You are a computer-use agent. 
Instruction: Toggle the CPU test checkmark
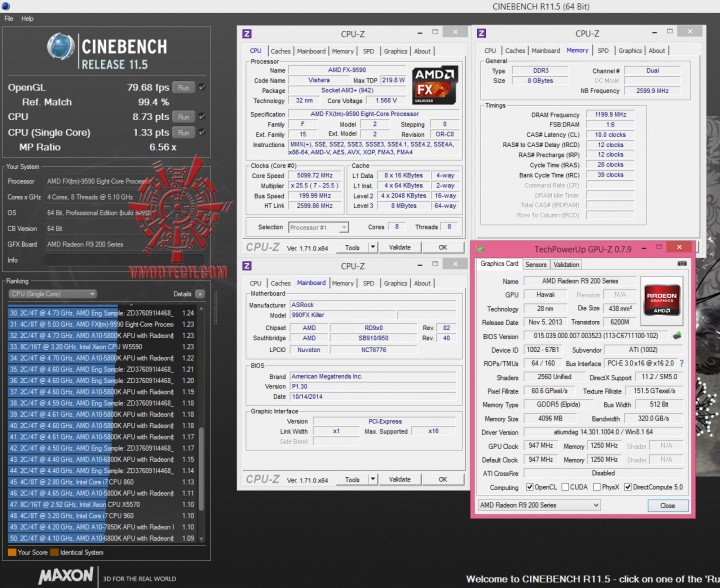click(x=202, y=117)
